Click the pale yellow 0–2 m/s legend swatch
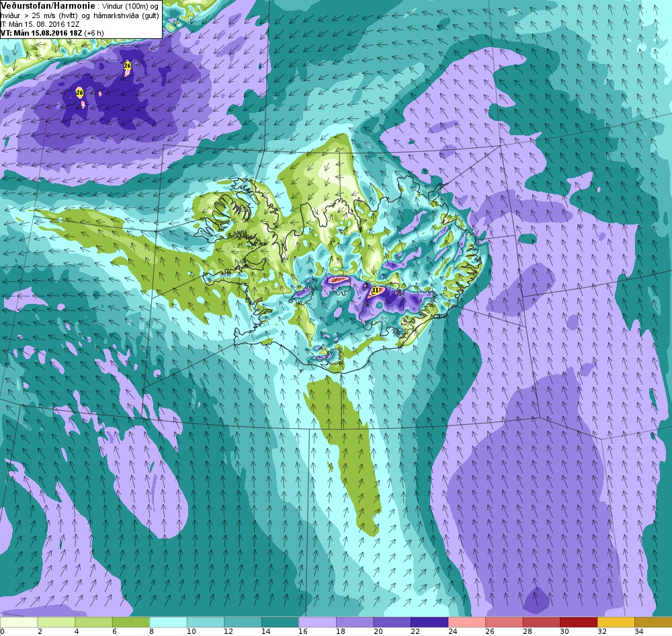The height and width of the screenshot is (636, 672). [x=19, y=622]
